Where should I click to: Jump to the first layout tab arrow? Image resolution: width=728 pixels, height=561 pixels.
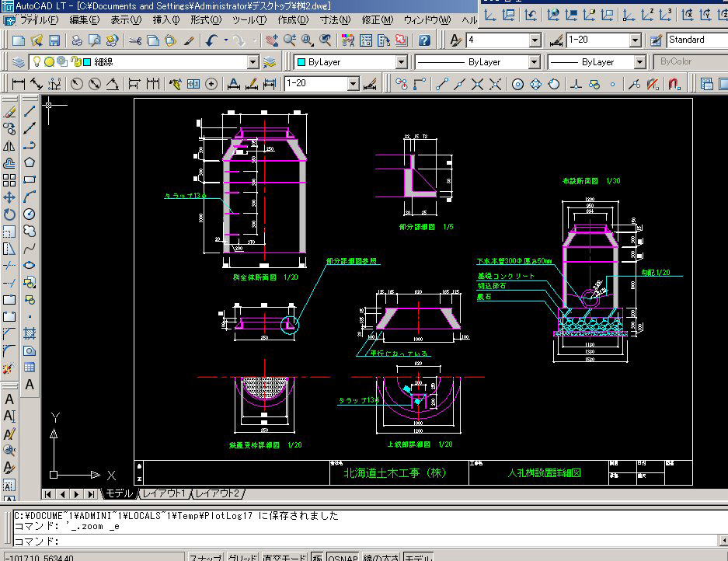pos(47,494)
